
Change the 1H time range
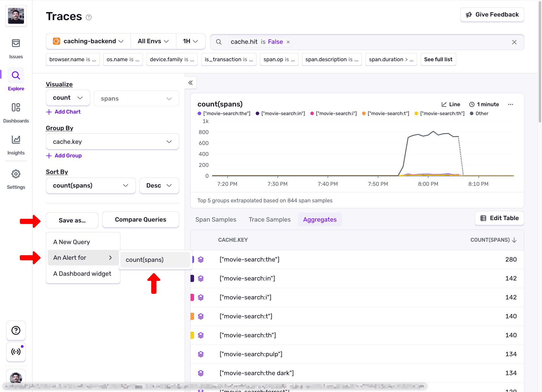coord(191,41)
